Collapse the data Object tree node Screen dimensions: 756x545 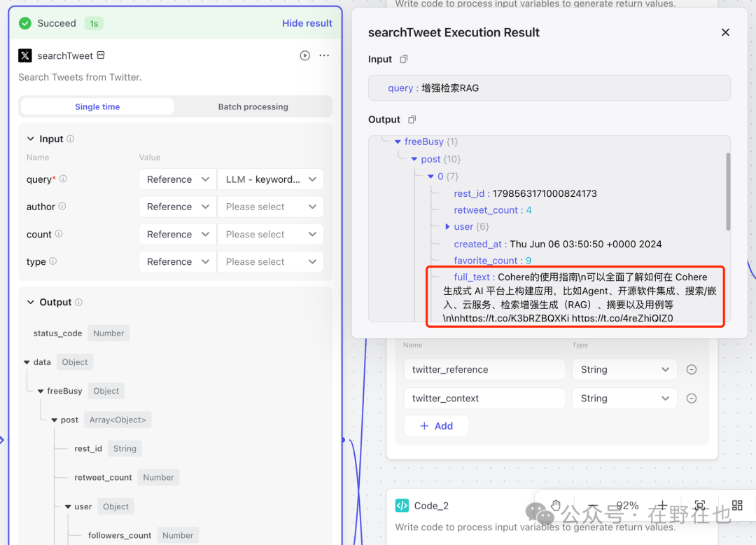(27, 362)
